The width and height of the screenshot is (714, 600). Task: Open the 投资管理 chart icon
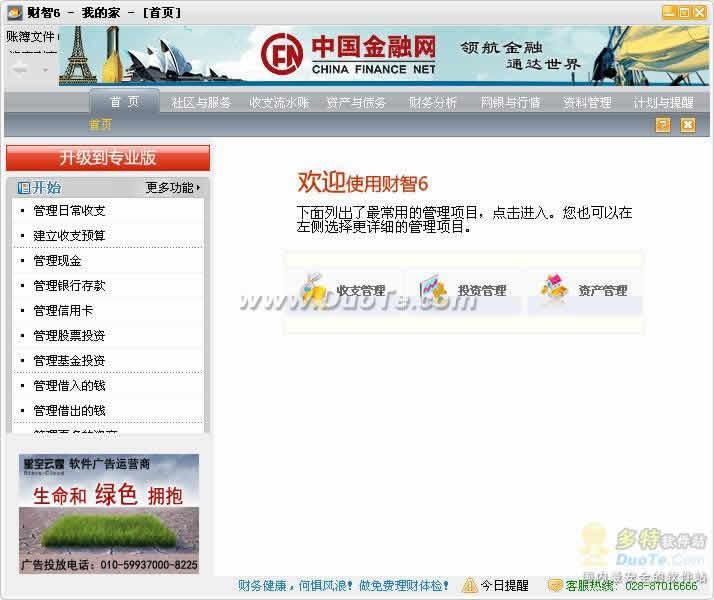[x=433, y=289]
